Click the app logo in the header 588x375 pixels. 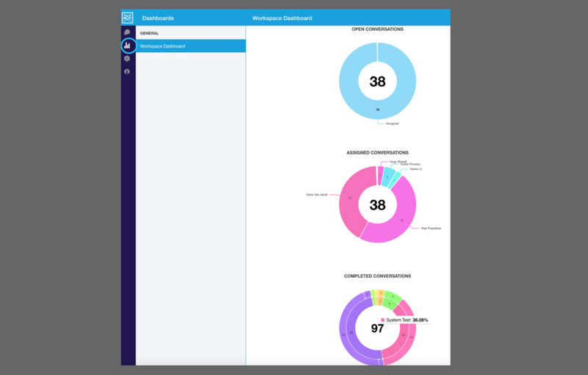pyautogui.click(x=127, y=18)
